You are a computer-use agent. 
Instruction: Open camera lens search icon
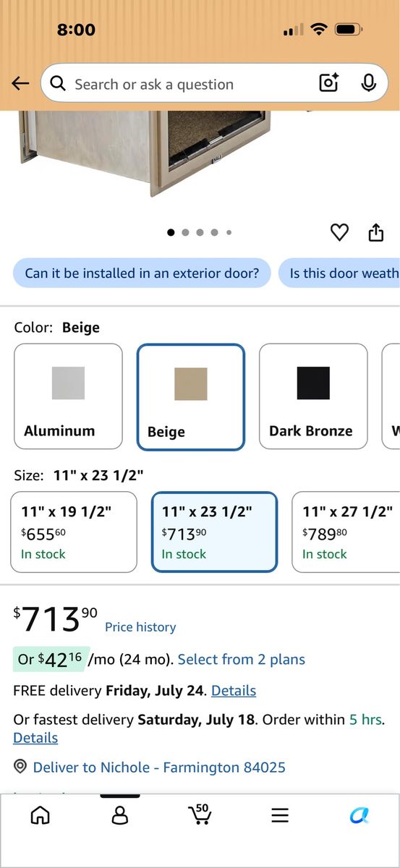click(x=329, y=83)
